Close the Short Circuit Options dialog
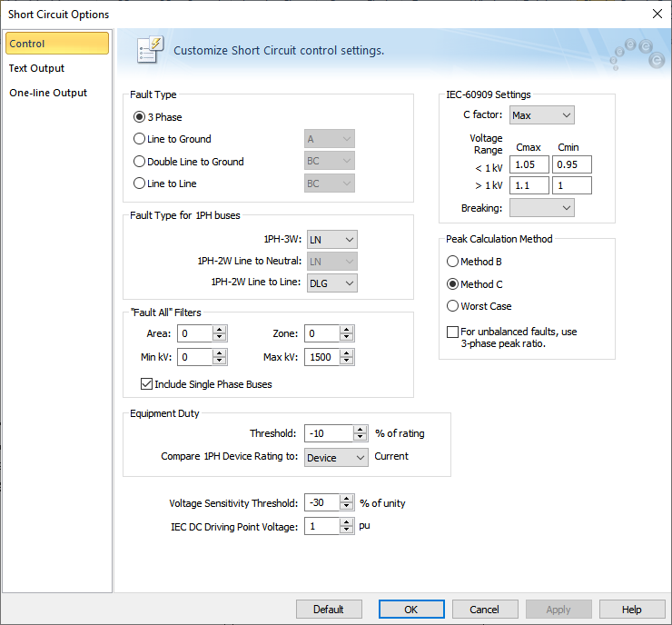The width and height of the screenshot is (672, 625). point(657,14)
